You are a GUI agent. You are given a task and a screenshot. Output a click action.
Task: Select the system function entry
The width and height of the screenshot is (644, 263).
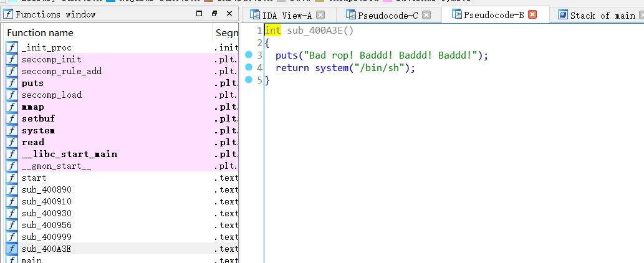click(122, 130)
